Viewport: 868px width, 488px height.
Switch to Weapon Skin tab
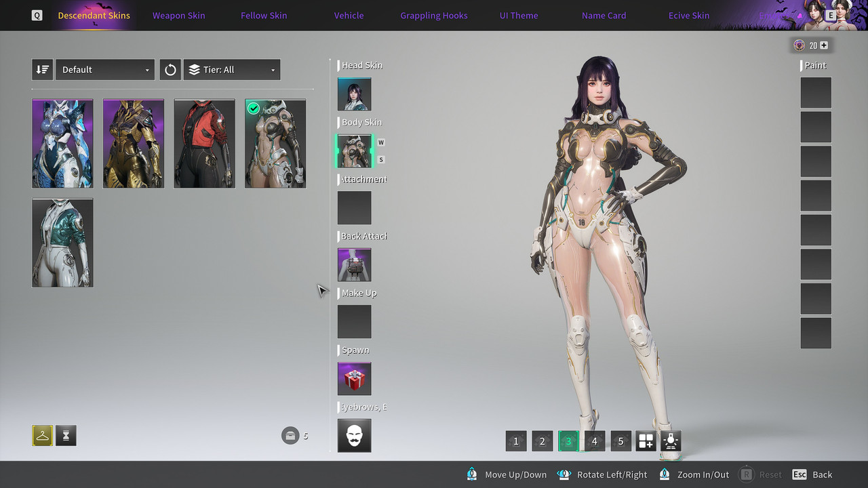(178, 15)
